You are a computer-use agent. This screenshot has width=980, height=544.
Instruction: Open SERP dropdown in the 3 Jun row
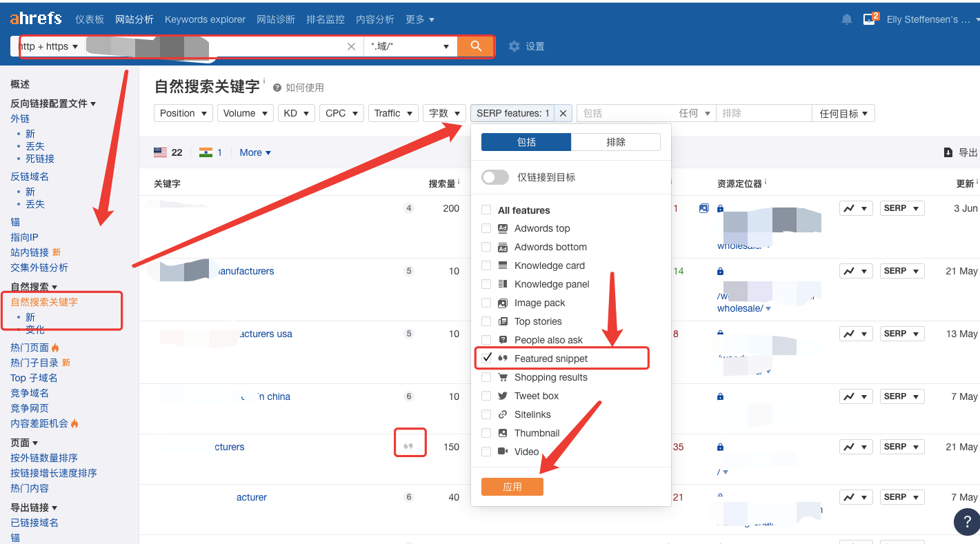902,208
